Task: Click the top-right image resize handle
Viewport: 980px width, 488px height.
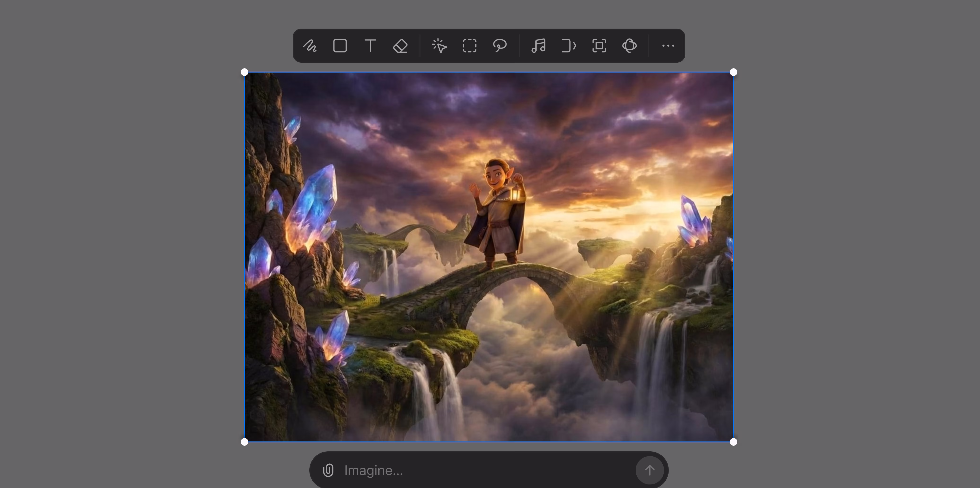Action: point(734,72)
